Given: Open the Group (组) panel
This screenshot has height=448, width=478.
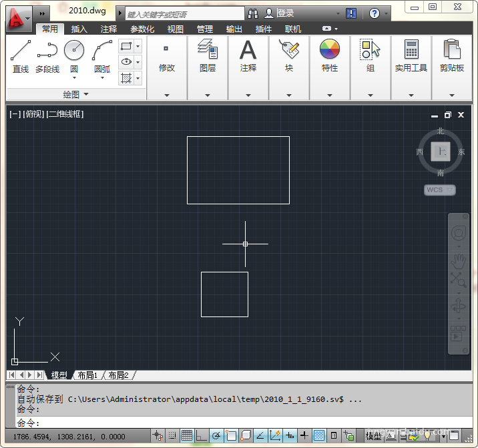Looking at the screenshot, I should (371, 67).
